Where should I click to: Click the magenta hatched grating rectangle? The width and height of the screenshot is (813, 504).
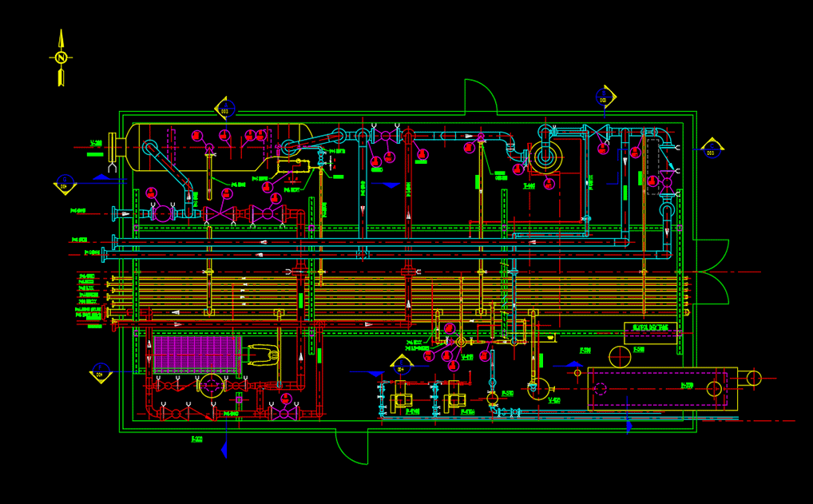196,354
